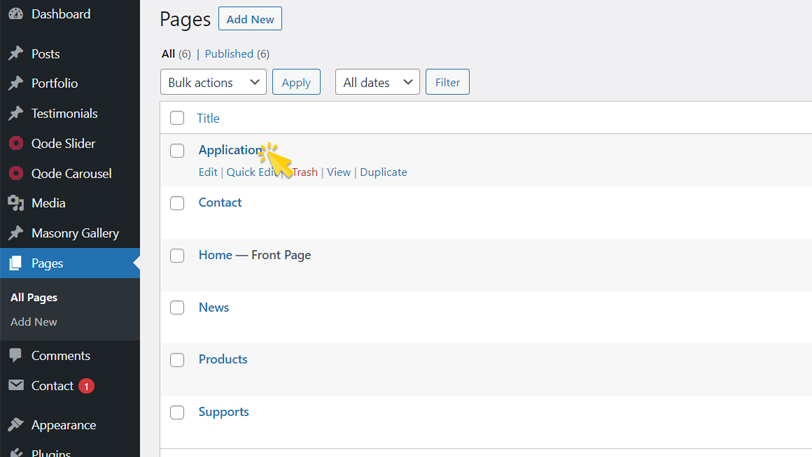The height and width of the screenshot is (457, 812).
Task: Click the Qode Carousel sidebar icon
Action: coord(15,174)
